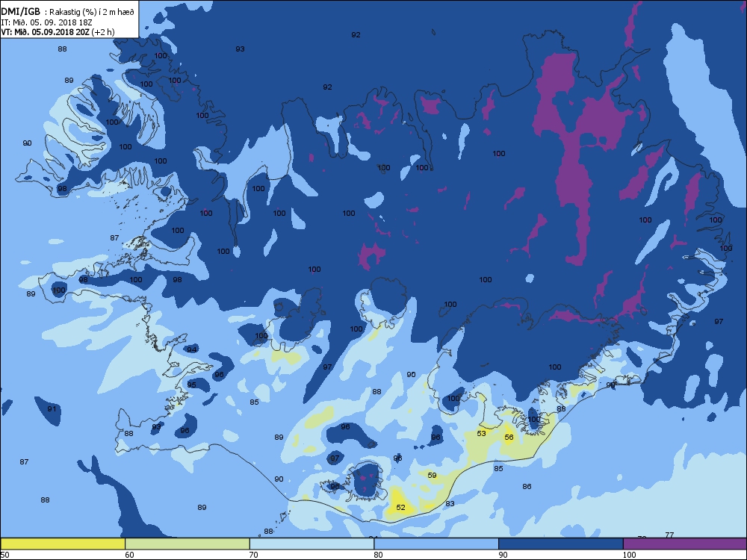Click the humidity value '95'
Image resolution: width=747 pixels, height=560 pixels.
click(x=191, y=385)
